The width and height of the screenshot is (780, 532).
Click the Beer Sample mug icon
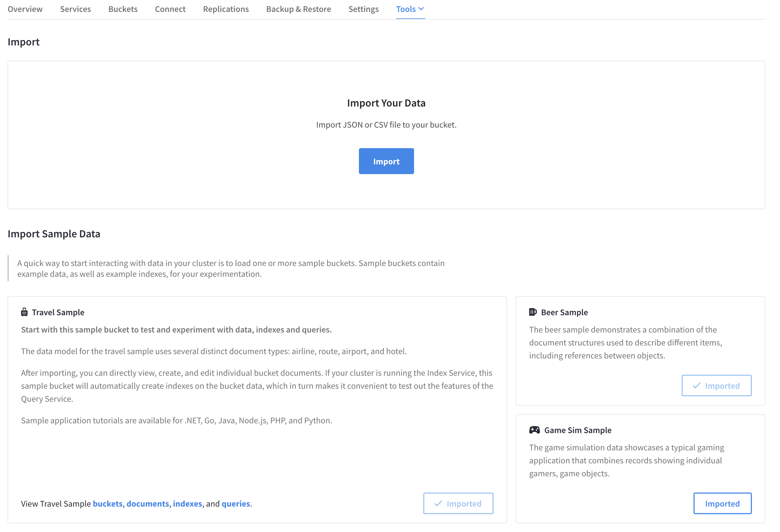[x=533, y=312]
